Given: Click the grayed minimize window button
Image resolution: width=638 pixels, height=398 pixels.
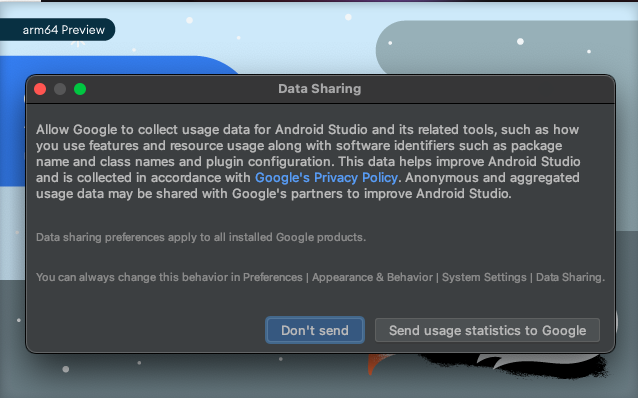Looking at the screenshot, I should (60, 89).
